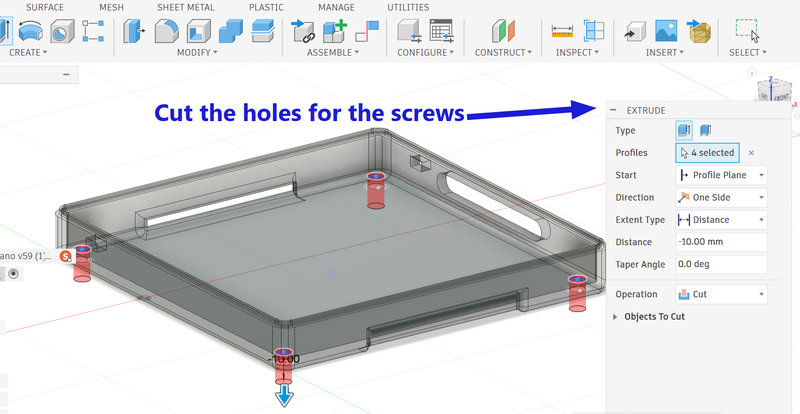Click the Insert Canvas image icon
800x414 pixels.
(x=666, y=31)
